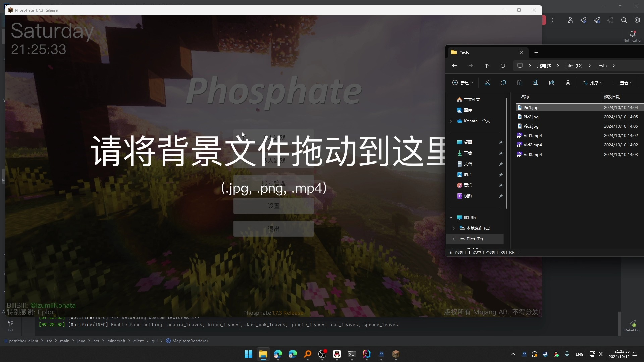
Task: Expand the 本地磁盘 (C:) drive node
Action: [x=454, y=228]
